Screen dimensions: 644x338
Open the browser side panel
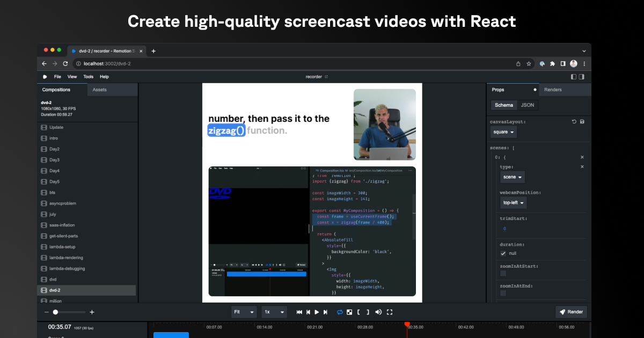563,63
